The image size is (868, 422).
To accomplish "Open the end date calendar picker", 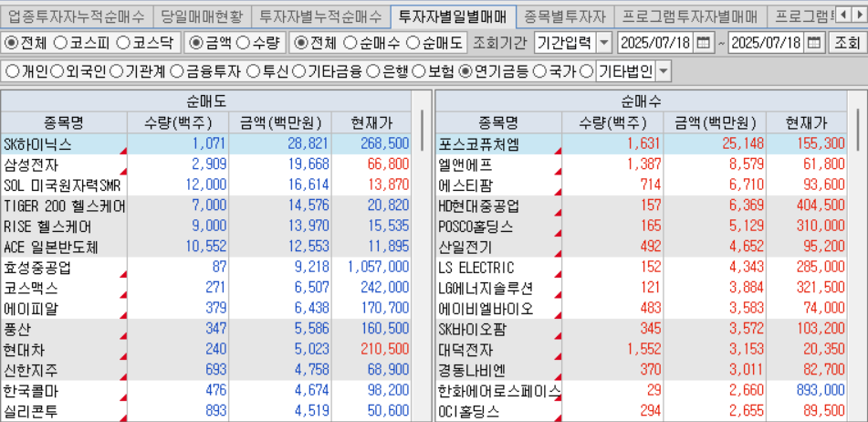I will (814, 43).
